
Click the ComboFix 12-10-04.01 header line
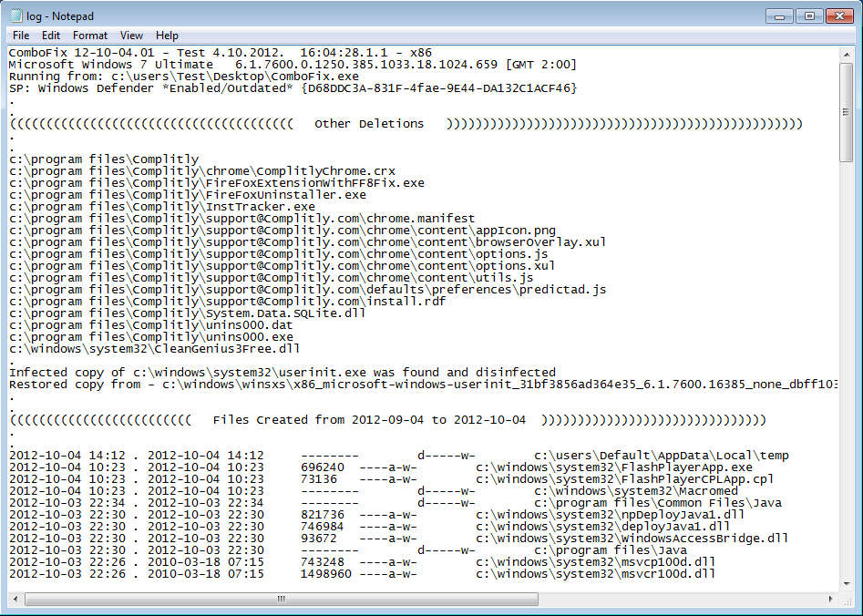221,53
